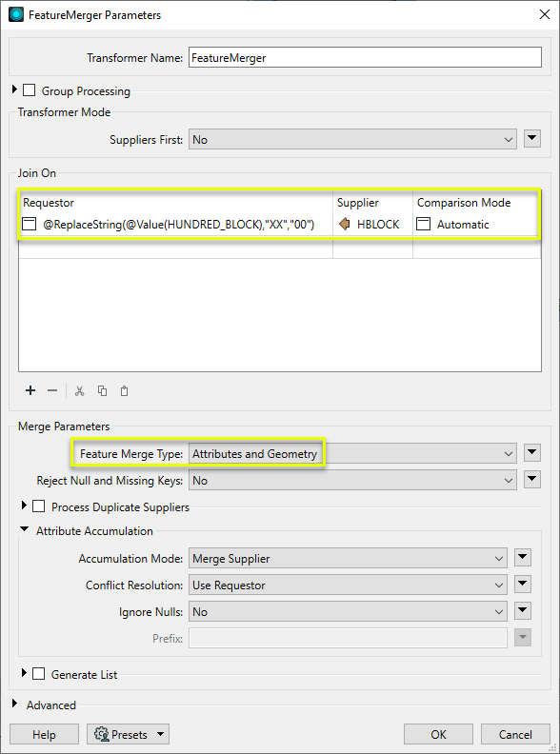This screenshot has height=754, width=560.
Task: Open arrow menu beside Feature Merge Type
Action: coord(532,453)
